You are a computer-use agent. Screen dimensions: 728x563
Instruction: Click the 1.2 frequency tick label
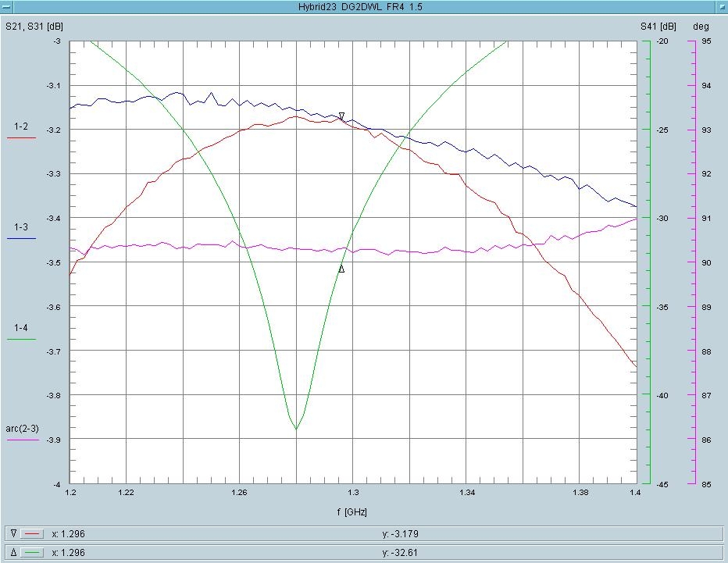tap(70, 493)
